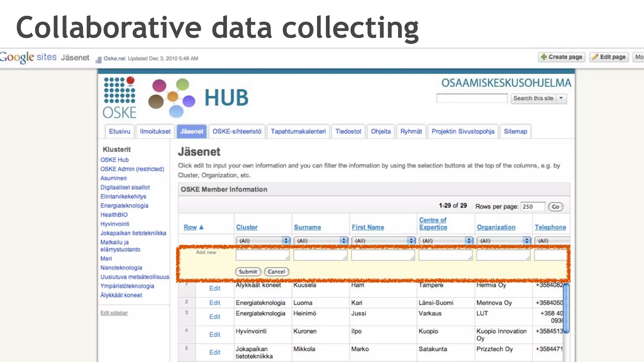
Task: Click Edit for the Mikkola row
Action: click(x=215, y=352)
